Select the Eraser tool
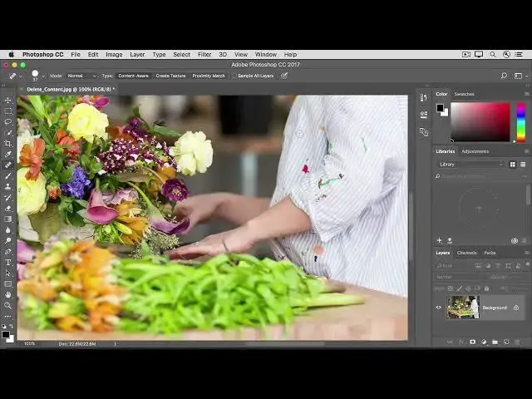This screenshot has width=532, height=399. pos(8,209)
